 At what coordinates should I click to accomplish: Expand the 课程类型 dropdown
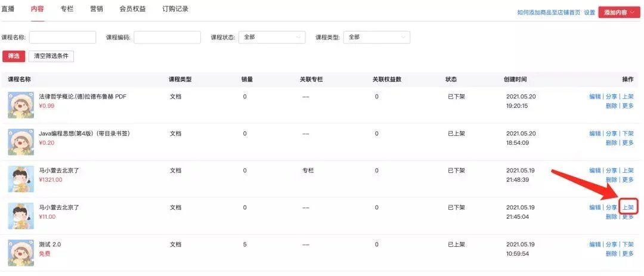click(377, 37)
